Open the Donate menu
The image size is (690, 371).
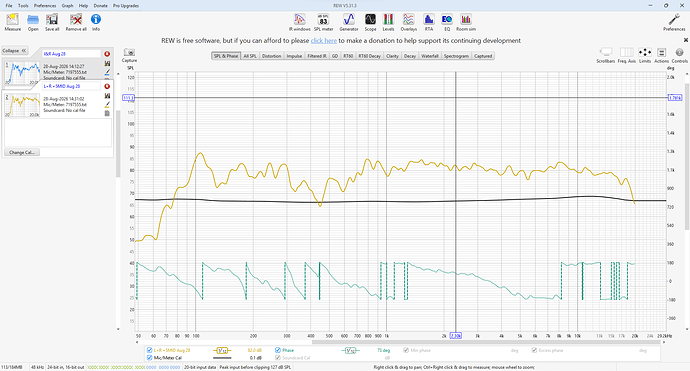pyautogui.click(x=100, y=6)
